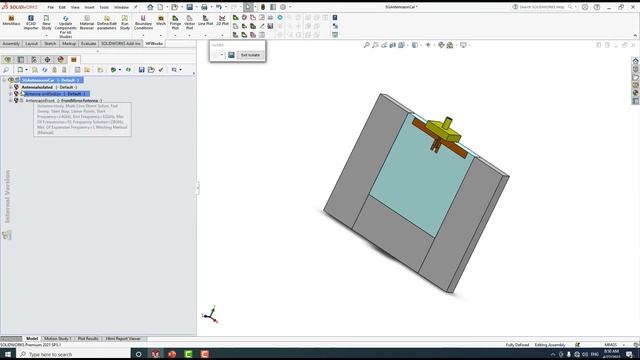Click the Windows Start button
The image size is (640, 360).
8,354
